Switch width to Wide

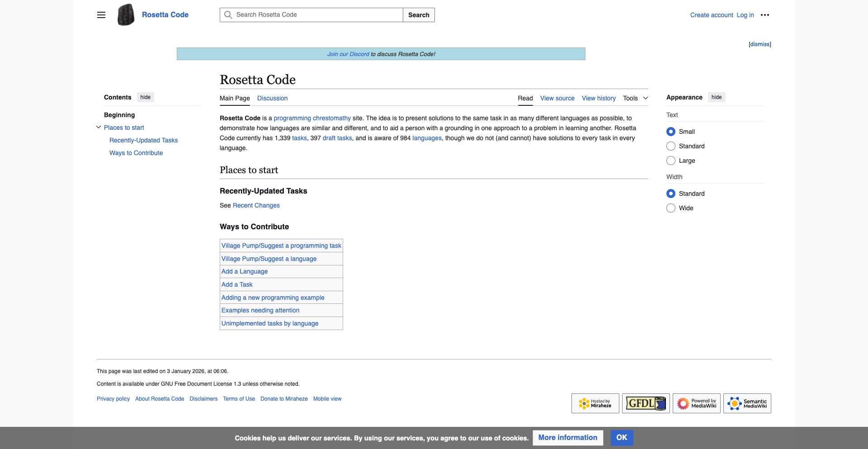coord(671,208)
